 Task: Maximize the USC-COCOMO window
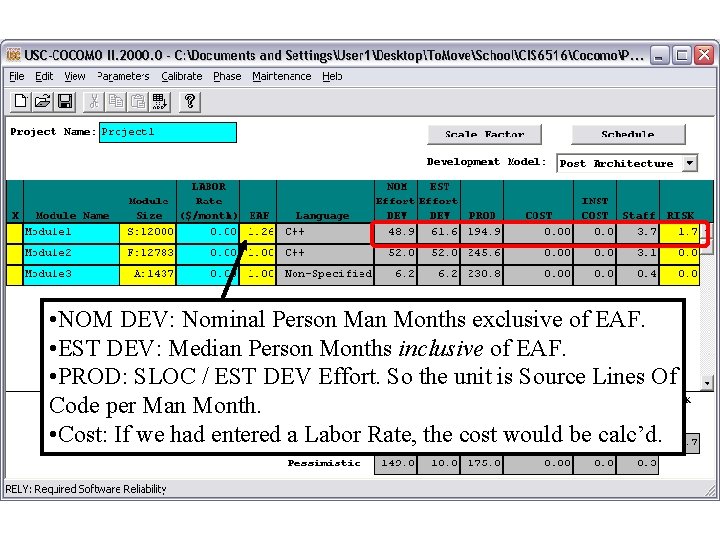[681, 55]
